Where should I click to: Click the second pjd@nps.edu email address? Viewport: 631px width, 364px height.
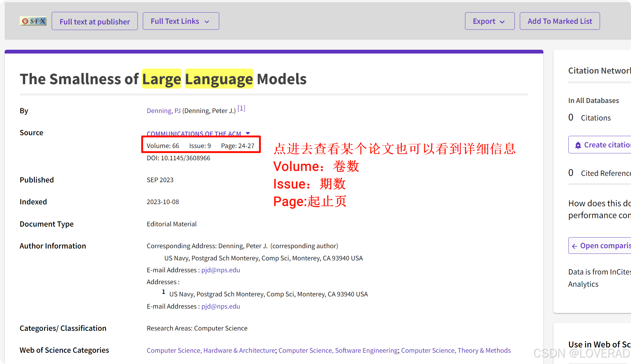point(220,306)
